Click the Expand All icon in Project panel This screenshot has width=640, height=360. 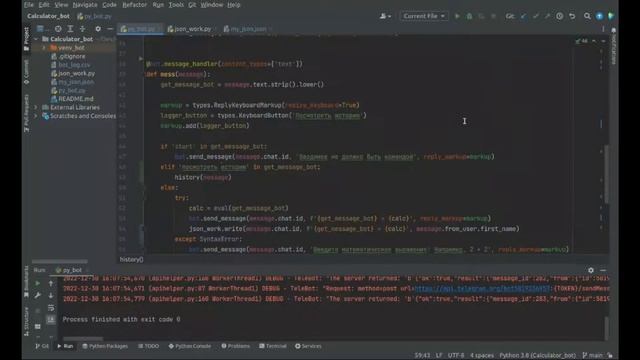(x=70, y=29)
